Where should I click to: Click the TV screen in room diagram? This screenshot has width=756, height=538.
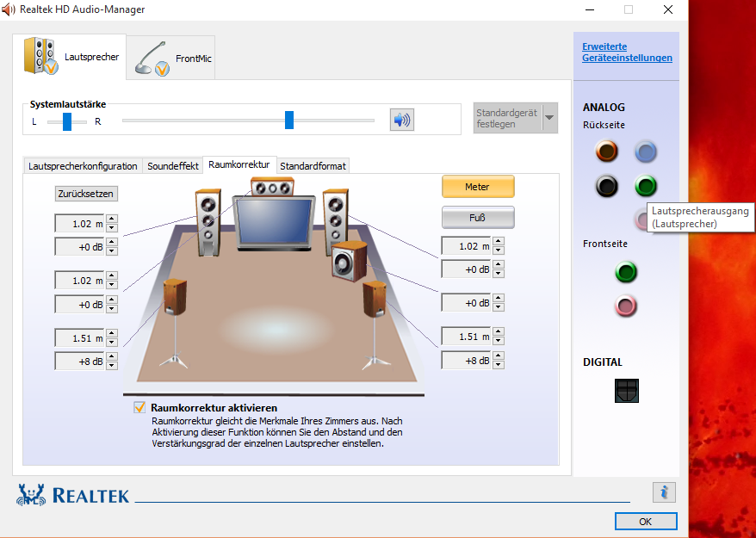tap(273, 222)
